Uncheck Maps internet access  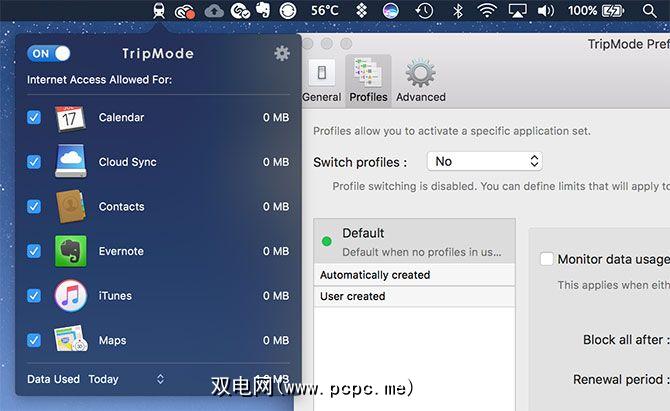click(34, 340)
